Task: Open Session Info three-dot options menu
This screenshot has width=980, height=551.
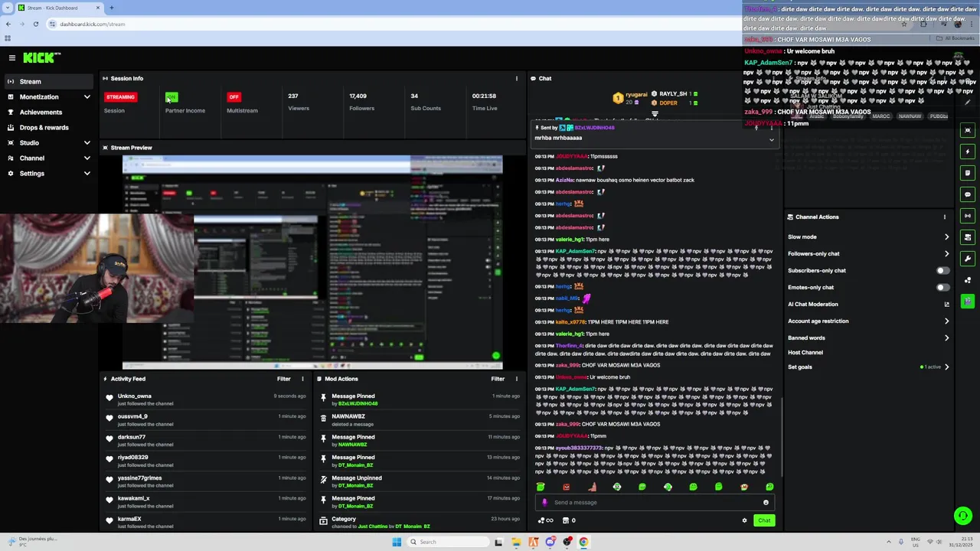Action: tap(516, 78)
